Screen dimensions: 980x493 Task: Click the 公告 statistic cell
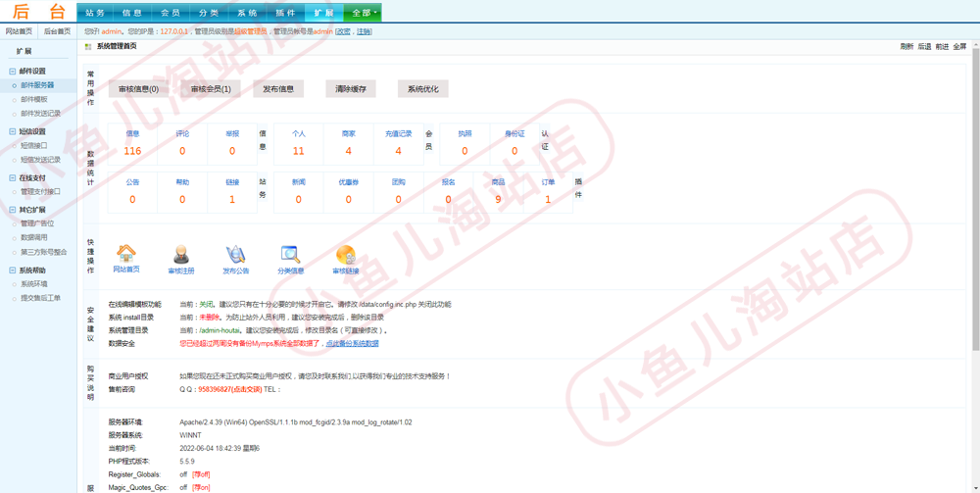pos(132,192)
